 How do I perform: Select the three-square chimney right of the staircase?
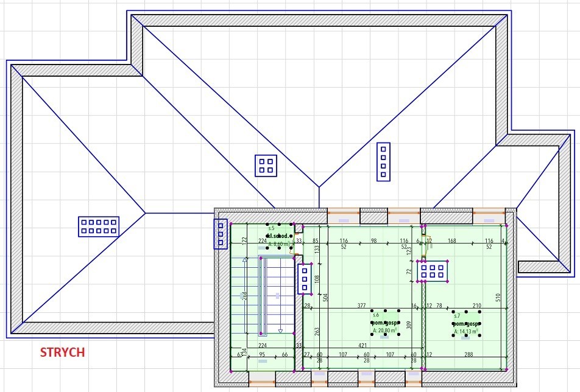pyautogui.click(x=305, y=279)
